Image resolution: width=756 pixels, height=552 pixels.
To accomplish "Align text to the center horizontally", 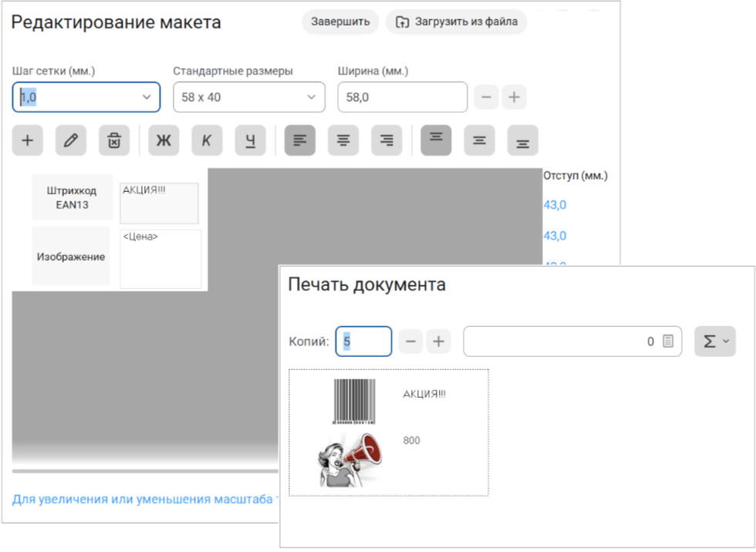I will (x=343, y=140).
